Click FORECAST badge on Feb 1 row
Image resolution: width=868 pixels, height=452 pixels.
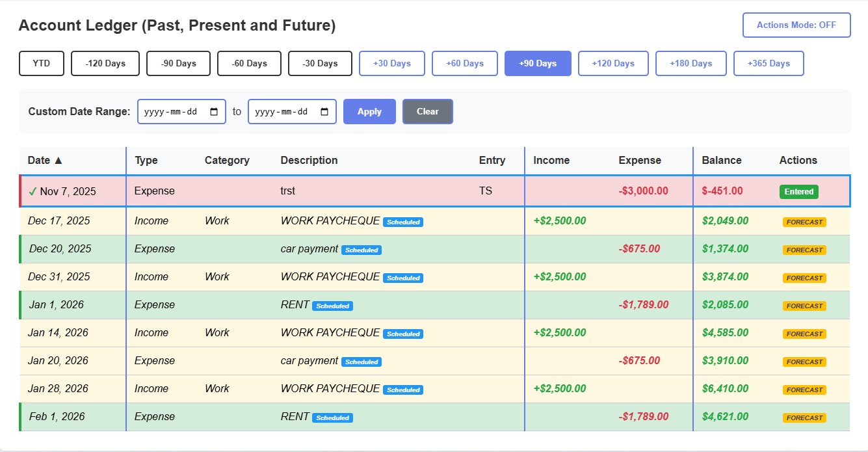pyautogui.click(x=804, y=418)
